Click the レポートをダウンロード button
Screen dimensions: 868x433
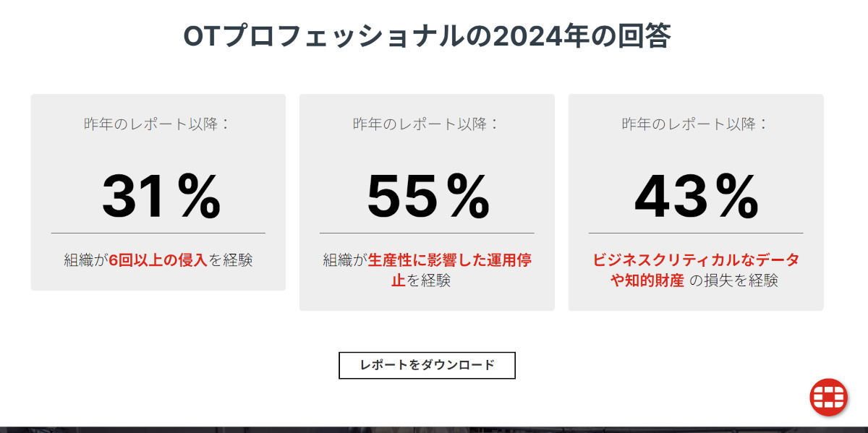(x=427, y=365)
